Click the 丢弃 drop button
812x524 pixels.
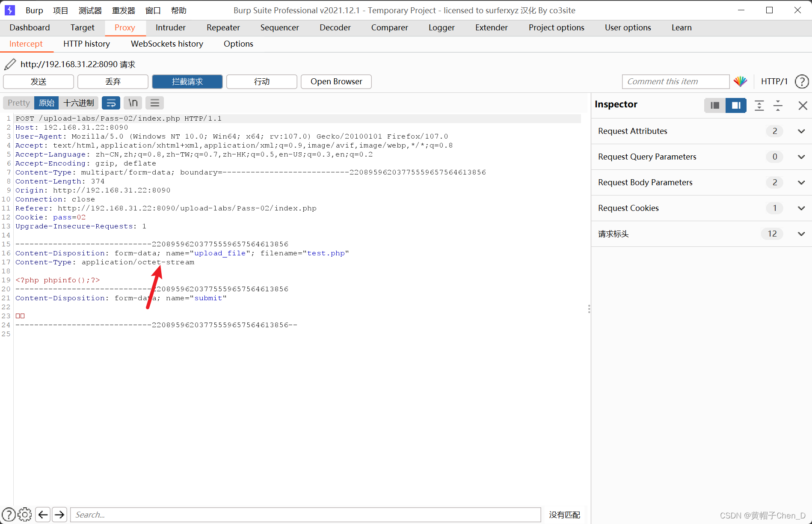pos(113,81)
